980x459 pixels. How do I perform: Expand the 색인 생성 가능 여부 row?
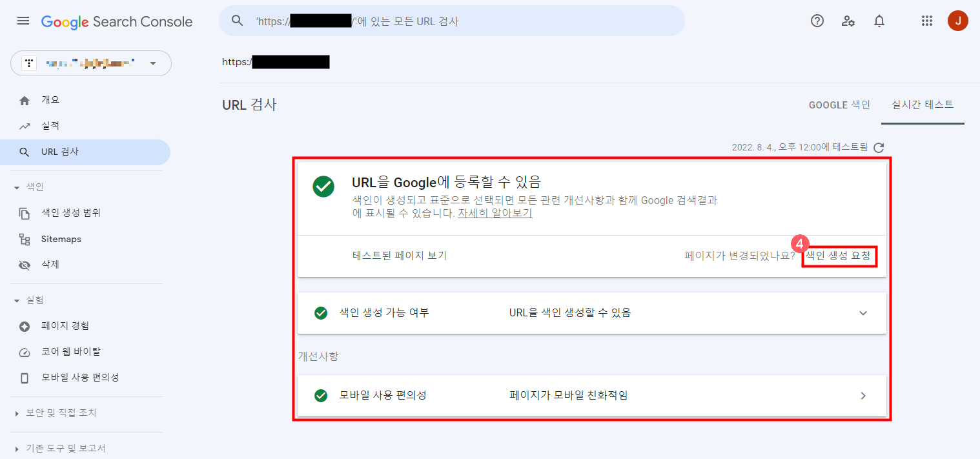863,313
